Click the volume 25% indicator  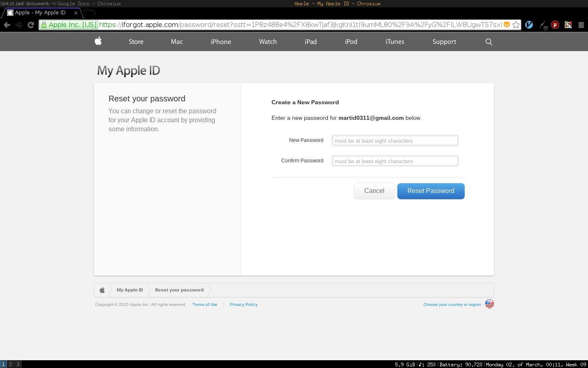428,364
